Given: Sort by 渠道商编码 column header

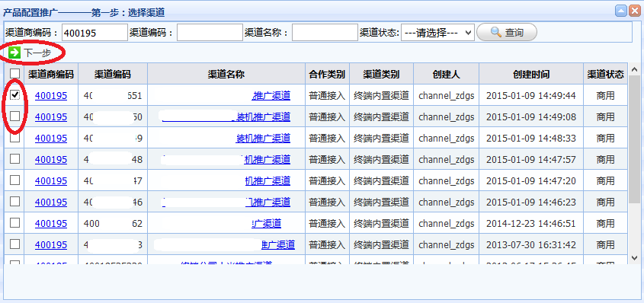Looking at the screenshot, I should (51, 74).
